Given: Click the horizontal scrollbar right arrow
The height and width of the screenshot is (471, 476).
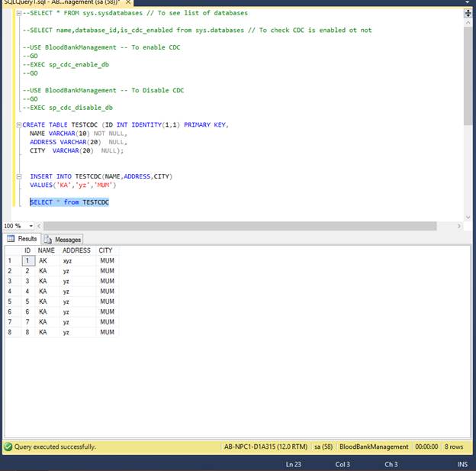Looking at the screenshot, I should pos(458,226).
